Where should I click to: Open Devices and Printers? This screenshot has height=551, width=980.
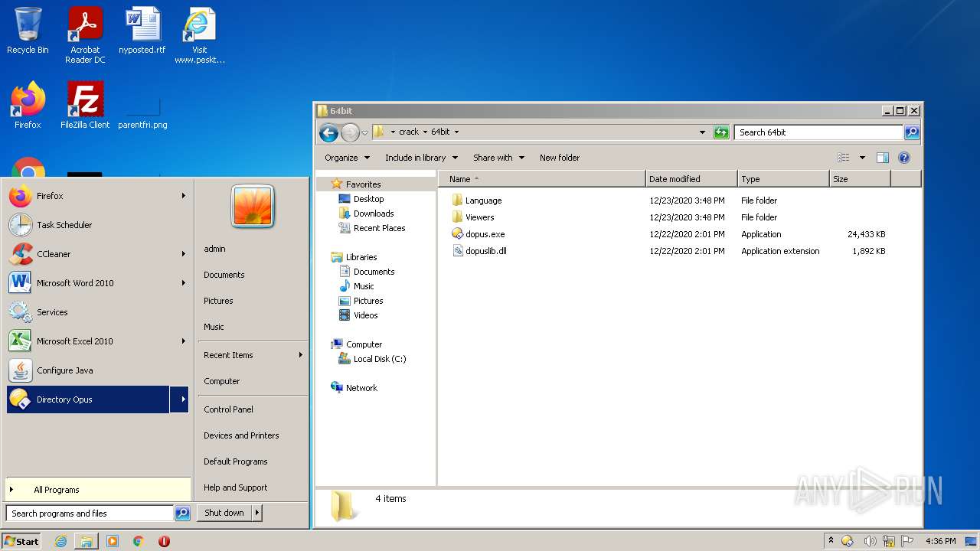(x=241, y=435)
